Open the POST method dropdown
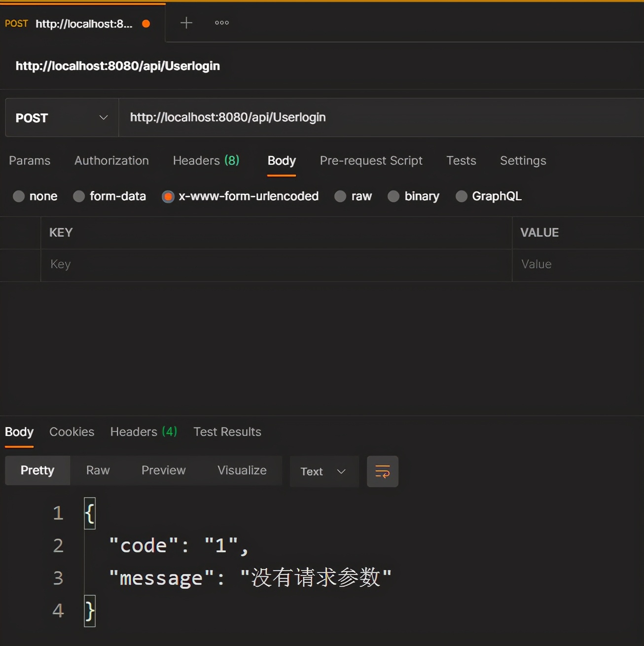644x646 pixels. [62, 118]
